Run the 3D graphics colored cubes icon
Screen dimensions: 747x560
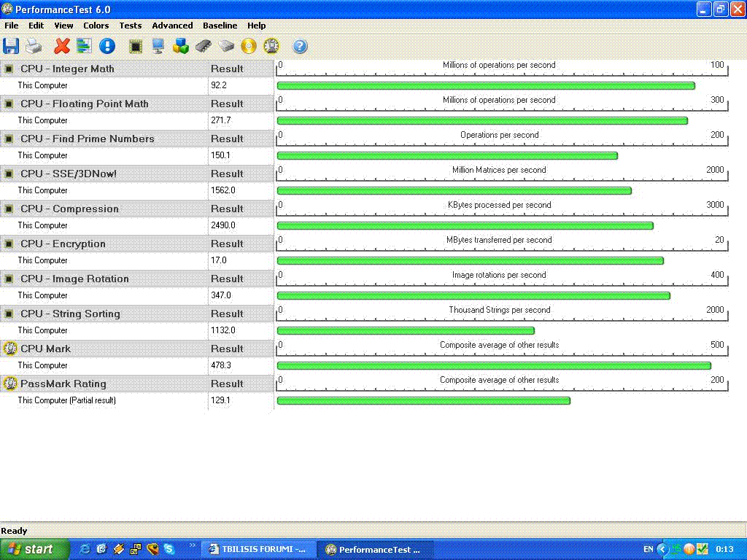pyautogui.click(x=181, y=46)
